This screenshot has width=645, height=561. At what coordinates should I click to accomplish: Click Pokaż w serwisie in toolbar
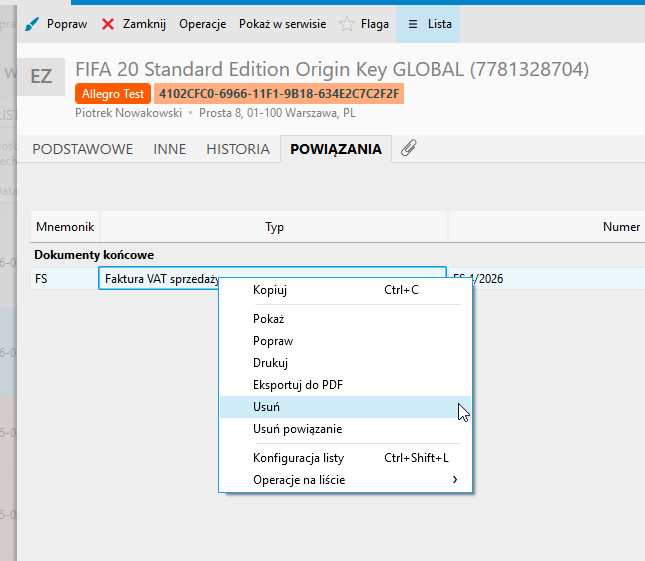[x=282, y=24]
